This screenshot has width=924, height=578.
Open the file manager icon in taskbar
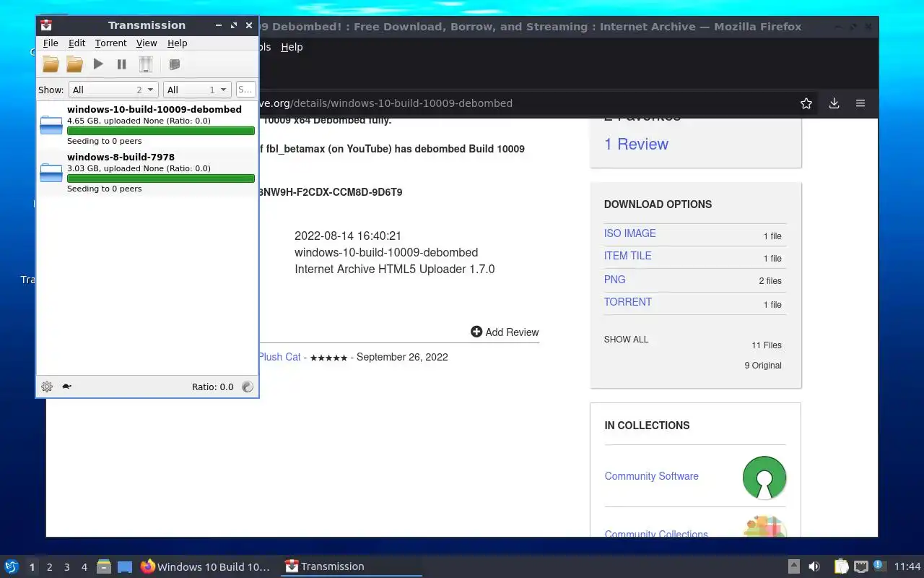coord(103,566)
